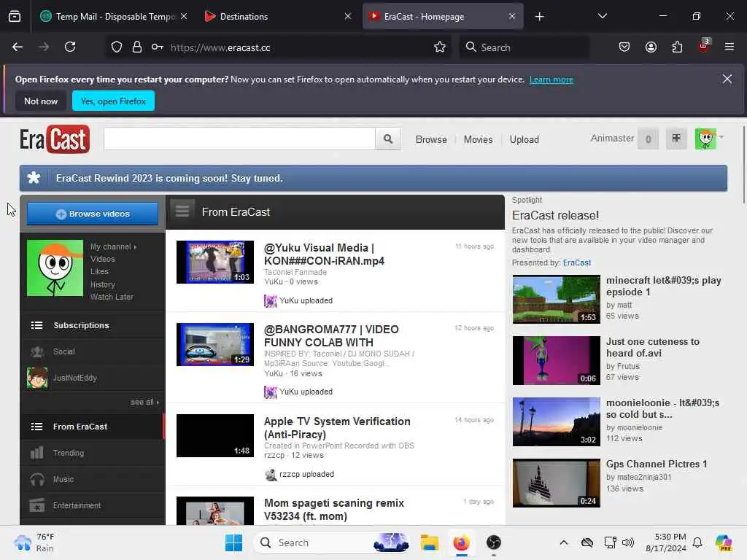
Task: Click the rzzcp uploader avatar
Action: click(x=271, y=474)
